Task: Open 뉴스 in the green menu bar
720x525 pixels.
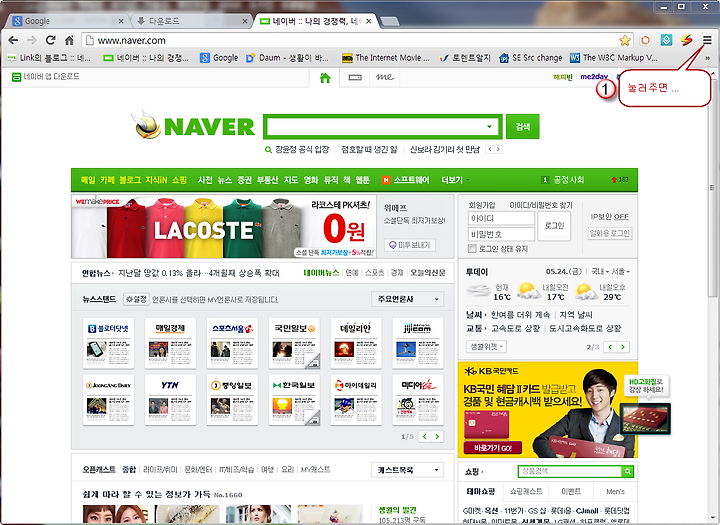Action: pyautogui.click(x=225, y=180)
